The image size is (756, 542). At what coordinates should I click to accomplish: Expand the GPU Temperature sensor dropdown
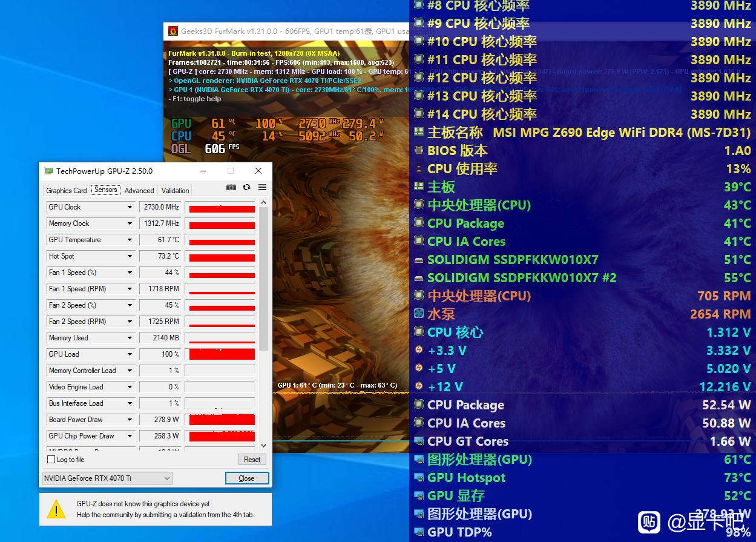[x=130, y=240]
